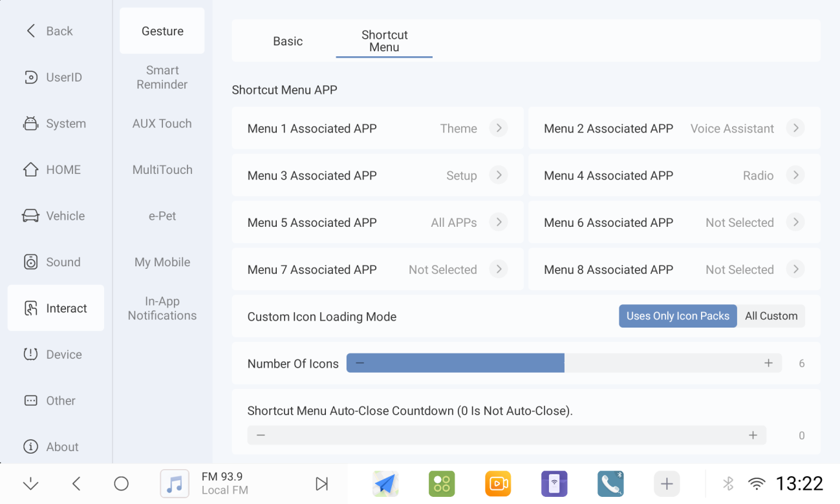Tap the Radio value for Menu 4
This screenshot has height=504, width=840.
(758, 176)
